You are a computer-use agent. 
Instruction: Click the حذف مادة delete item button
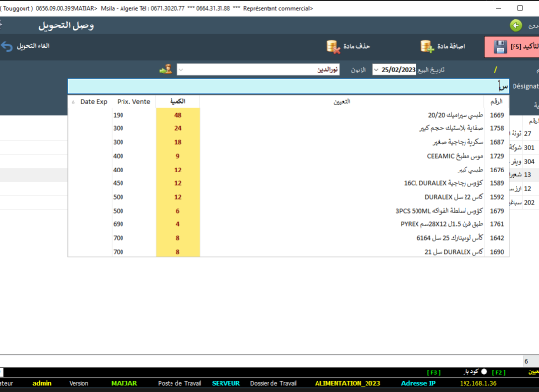click(x=349, y=46)
